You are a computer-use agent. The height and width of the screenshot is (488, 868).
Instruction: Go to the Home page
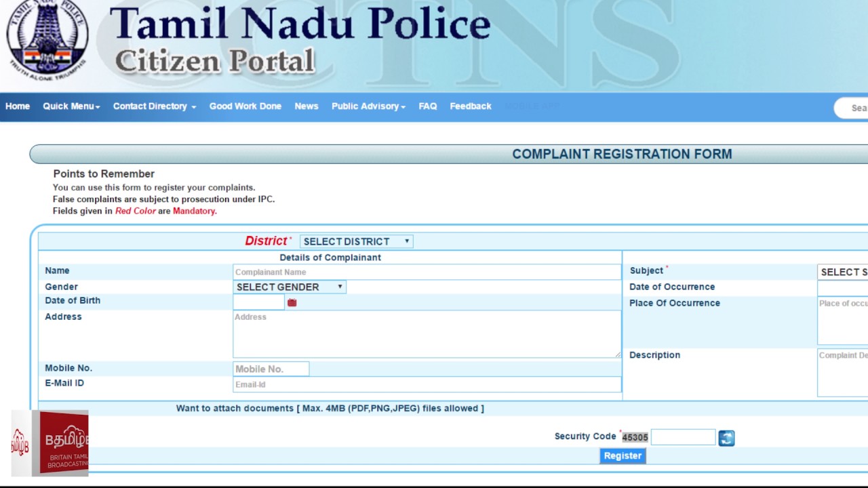point(18,106)
